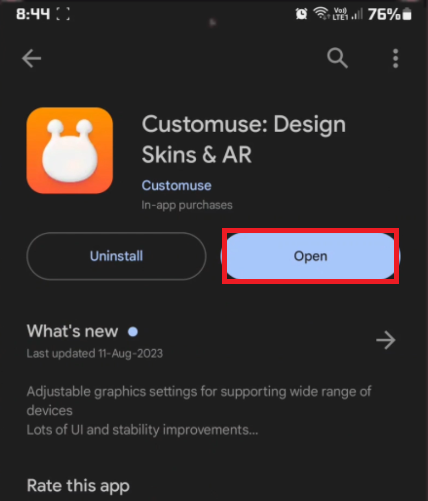428x501 pixels.
Task: Tap the Last updated 11-Aug-2023 text
Action: [95, 353]
